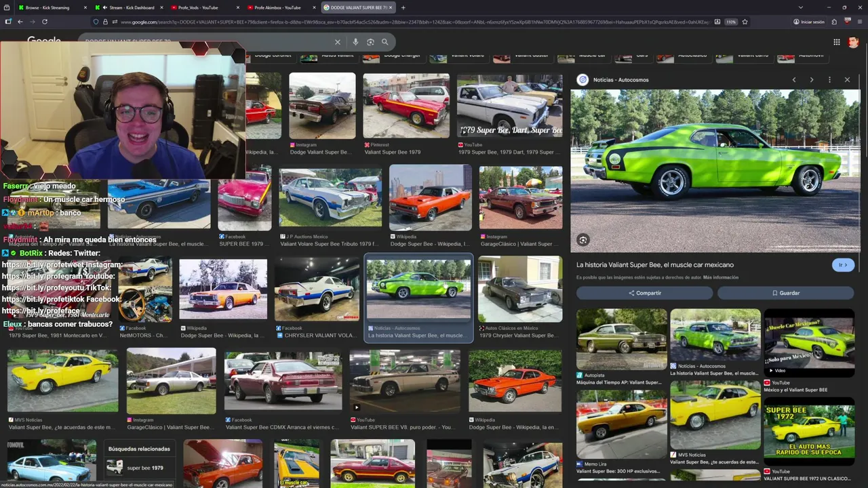Open Autopista 'Máquina del Tiempo AP' related image
This screenshot has width=868, height=488.
point(621,340)
